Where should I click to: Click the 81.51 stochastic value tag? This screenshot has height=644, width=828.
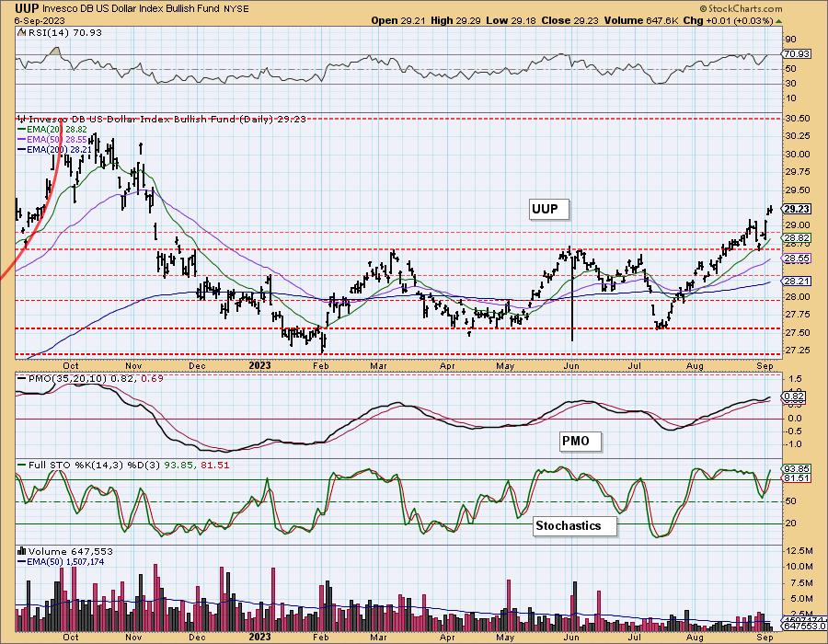pos(797,478)
